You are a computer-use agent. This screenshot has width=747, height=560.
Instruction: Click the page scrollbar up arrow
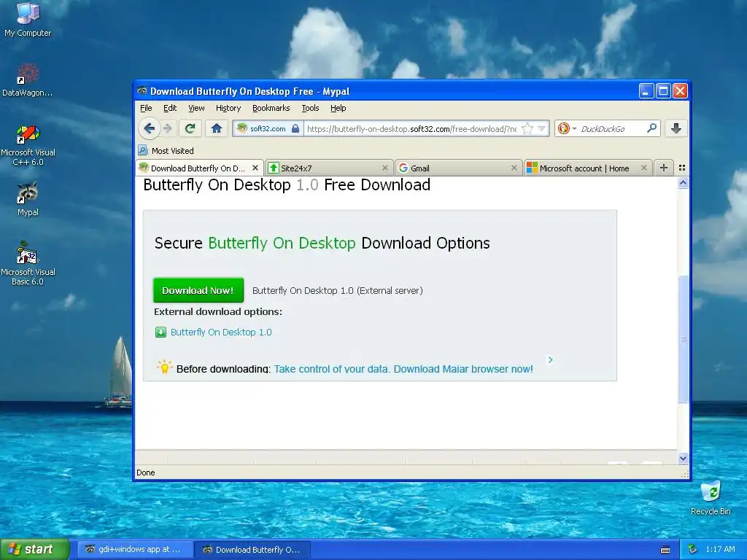[683, 183]
